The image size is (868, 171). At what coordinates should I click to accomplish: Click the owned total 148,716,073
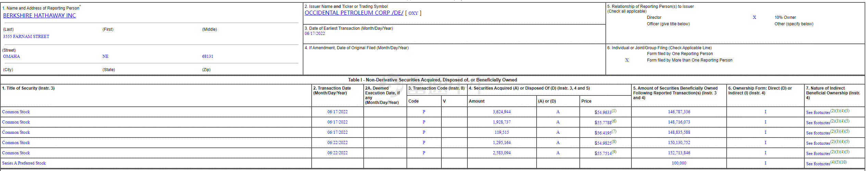click(x=679, y=122)
